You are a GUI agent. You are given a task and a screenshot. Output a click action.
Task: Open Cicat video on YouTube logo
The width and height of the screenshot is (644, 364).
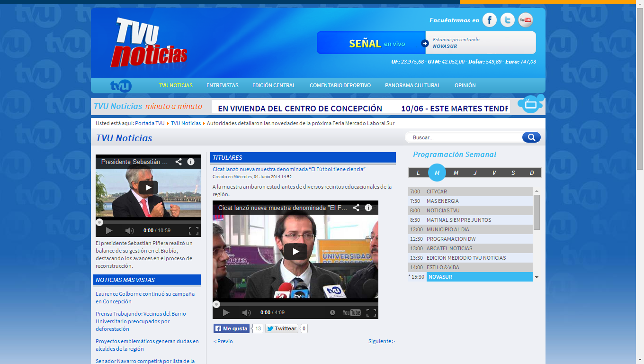[351, 313]
